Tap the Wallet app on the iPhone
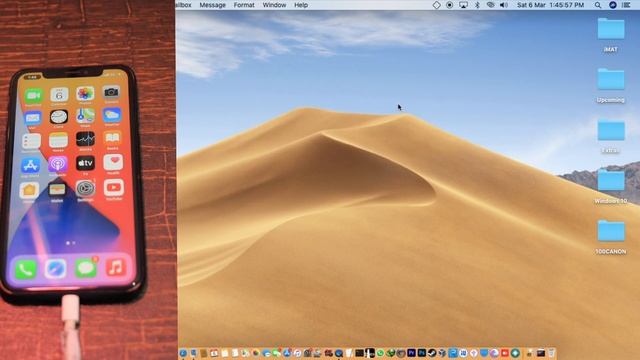The height and width of the screenshot is (360, 640). 57,189
